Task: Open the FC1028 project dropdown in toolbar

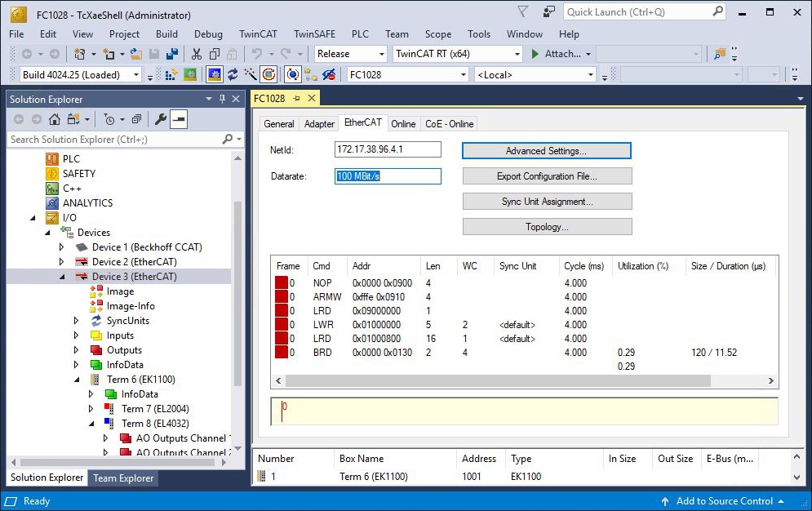Action: tap(464, 75)
